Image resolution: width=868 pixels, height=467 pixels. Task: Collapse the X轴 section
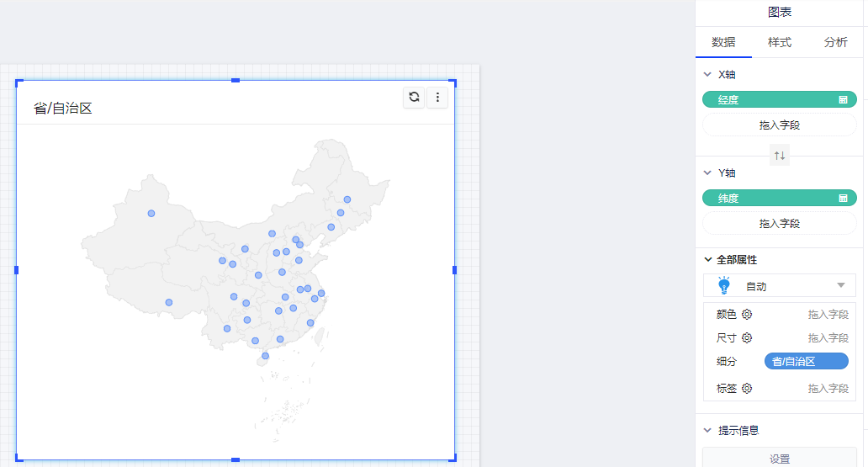tap(708, 75)
